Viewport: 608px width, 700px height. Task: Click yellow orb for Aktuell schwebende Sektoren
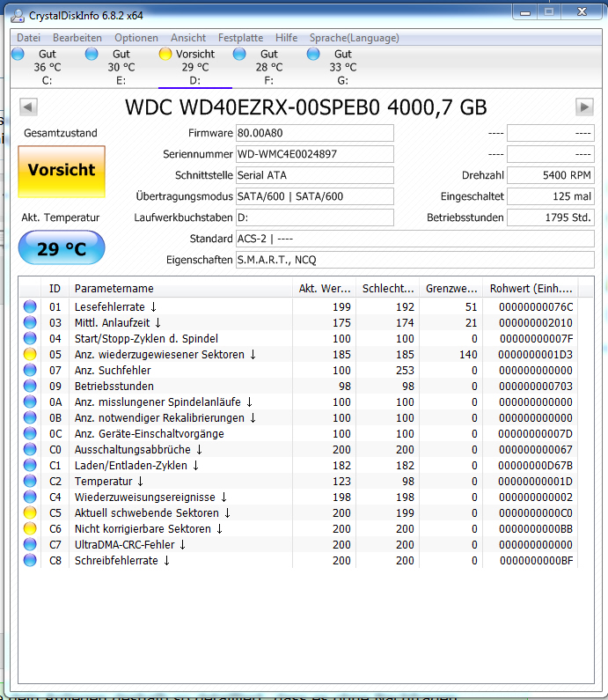[x=30, y=513]
